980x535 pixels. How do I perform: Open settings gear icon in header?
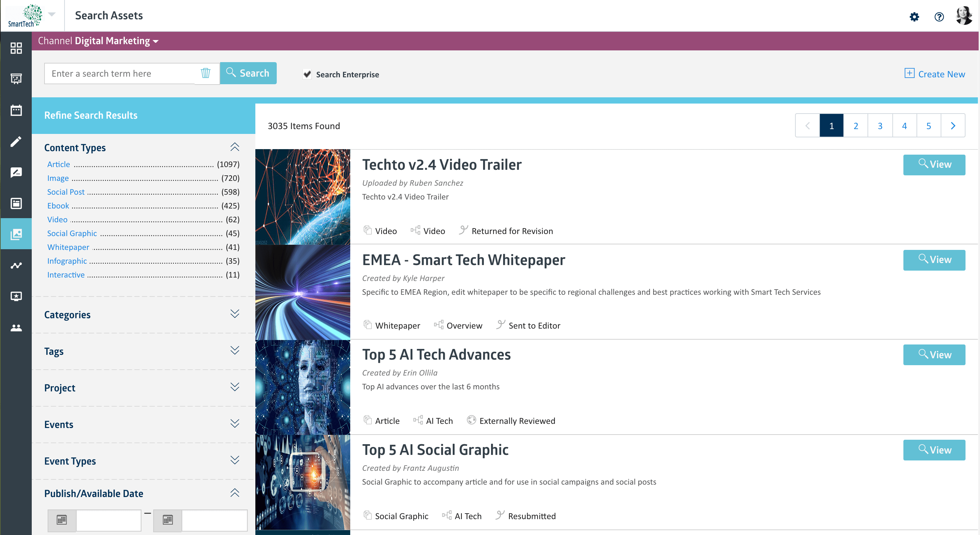tap(914, 17)
